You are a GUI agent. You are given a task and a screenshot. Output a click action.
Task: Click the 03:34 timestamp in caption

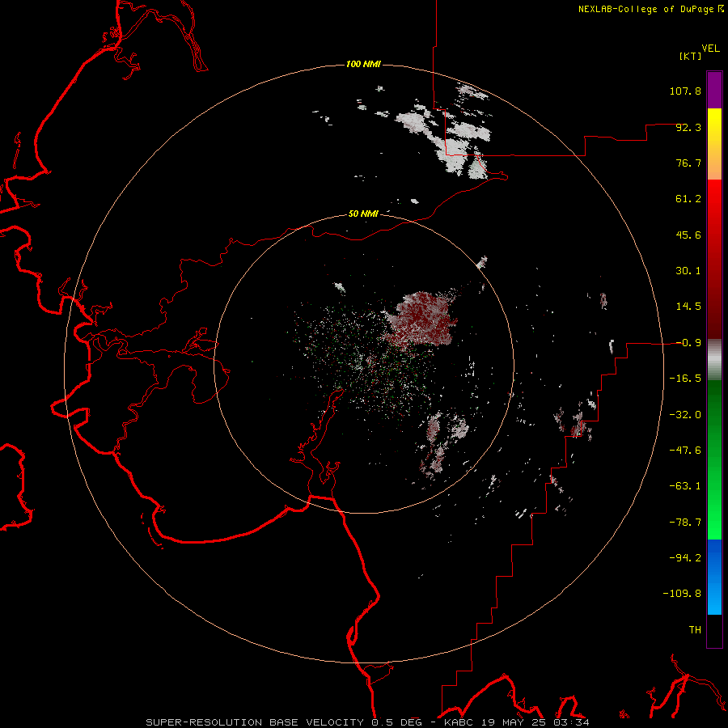pos(571,722)
